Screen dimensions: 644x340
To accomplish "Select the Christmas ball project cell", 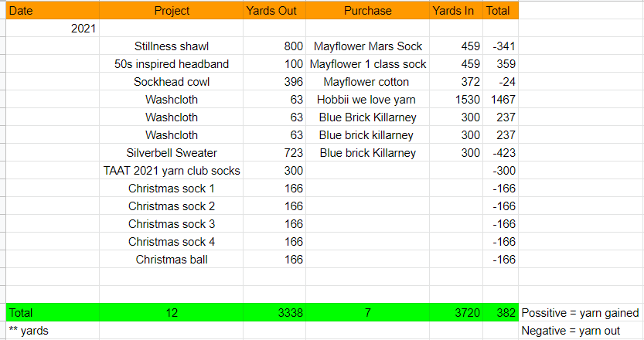I will (171, 260).
